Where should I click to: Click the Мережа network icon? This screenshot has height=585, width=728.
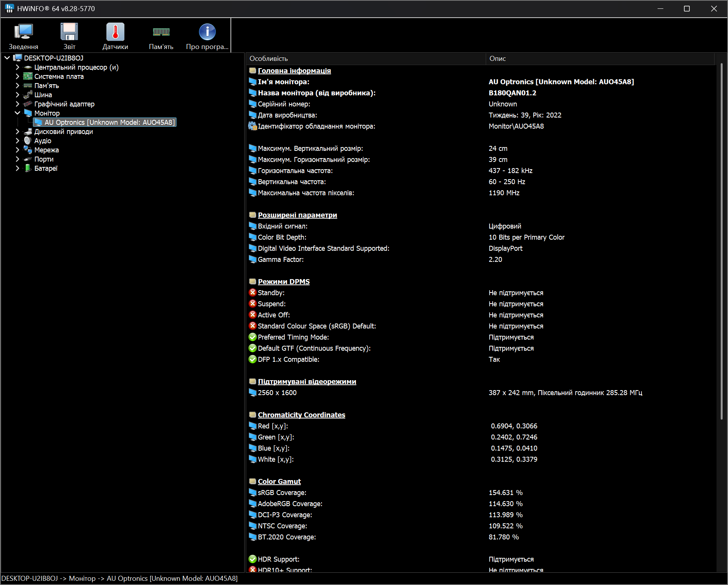[x=28, y=150]
